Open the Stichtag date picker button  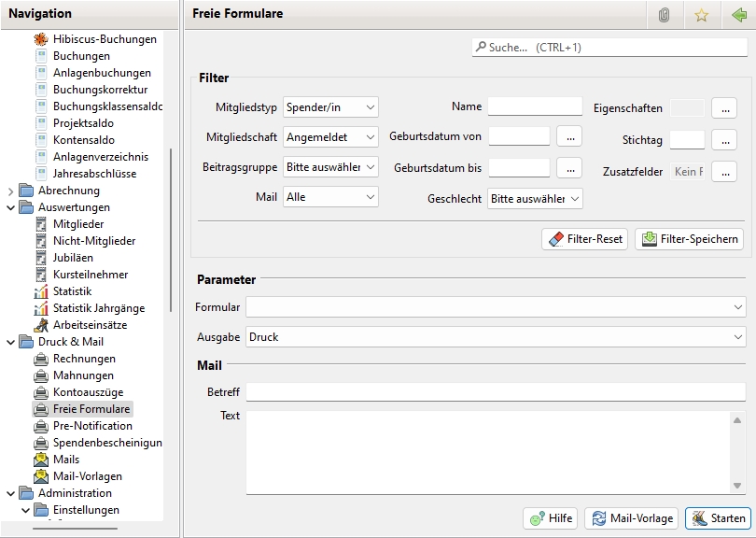[x=723, y=140]
